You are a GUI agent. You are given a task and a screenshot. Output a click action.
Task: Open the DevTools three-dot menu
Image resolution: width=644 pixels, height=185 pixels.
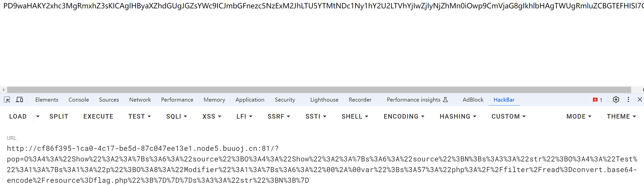click(628, 100)
